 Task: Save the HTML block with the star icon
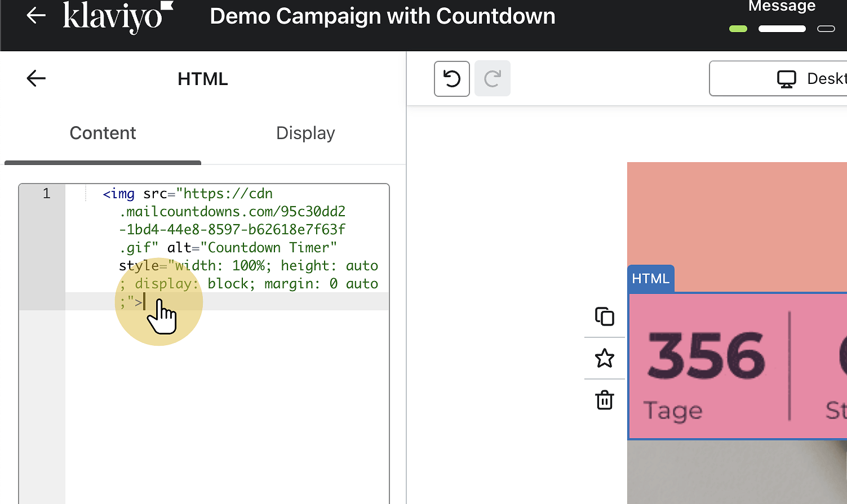[x=604, y=358]
